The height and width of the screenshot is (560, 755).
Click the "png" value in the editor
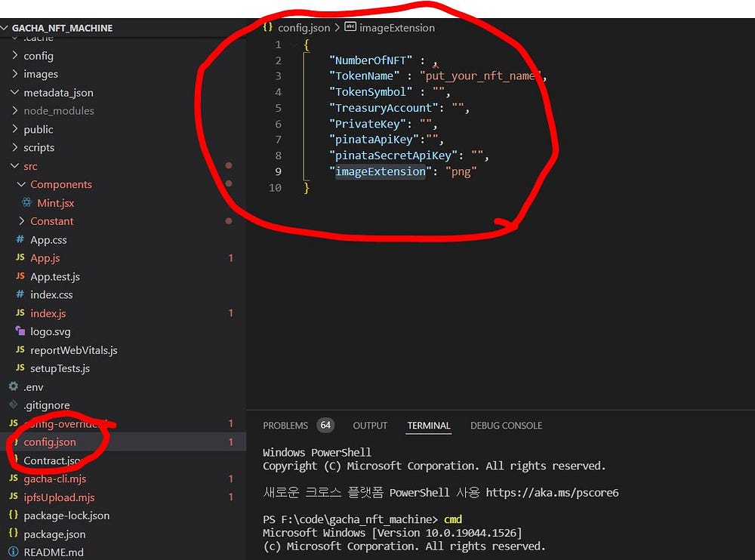[x=461, y=171]
